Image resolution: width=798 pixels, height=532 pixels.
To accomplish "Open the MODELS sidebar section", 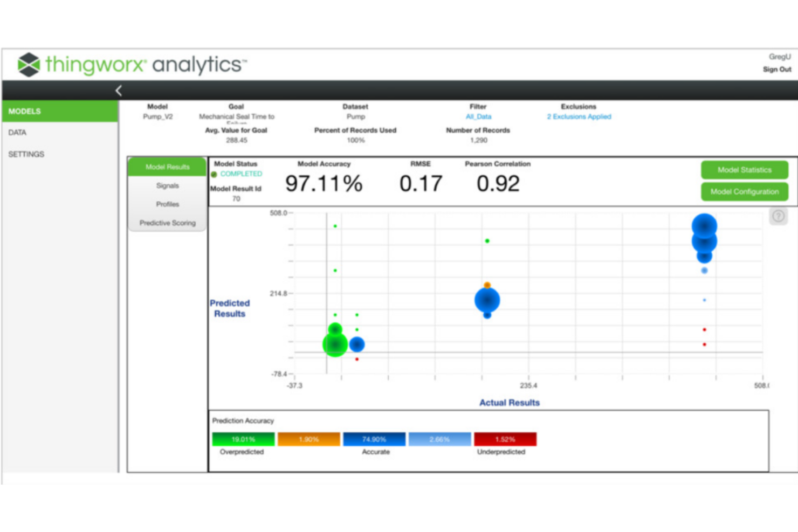I will click(60, 111).
